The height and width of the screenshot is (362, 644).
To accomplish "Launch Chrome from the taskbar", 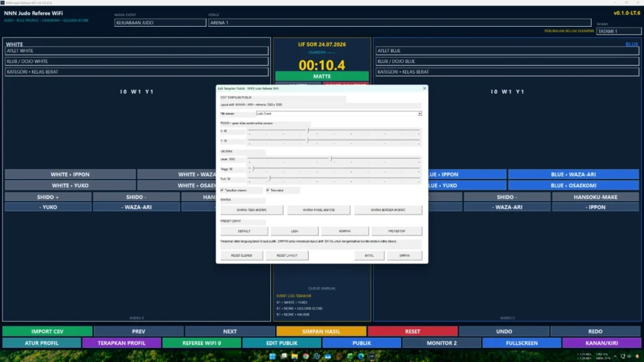I will click(306, 356).
